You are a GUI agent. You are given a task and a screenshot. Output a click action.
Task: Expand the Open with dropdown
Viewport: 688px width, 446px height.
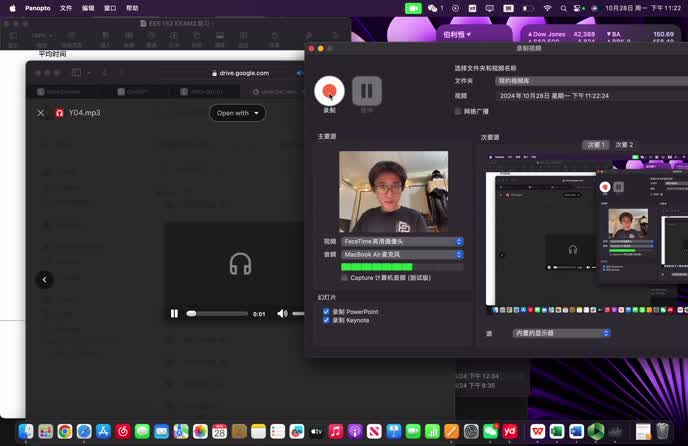[x=237, y=113]
